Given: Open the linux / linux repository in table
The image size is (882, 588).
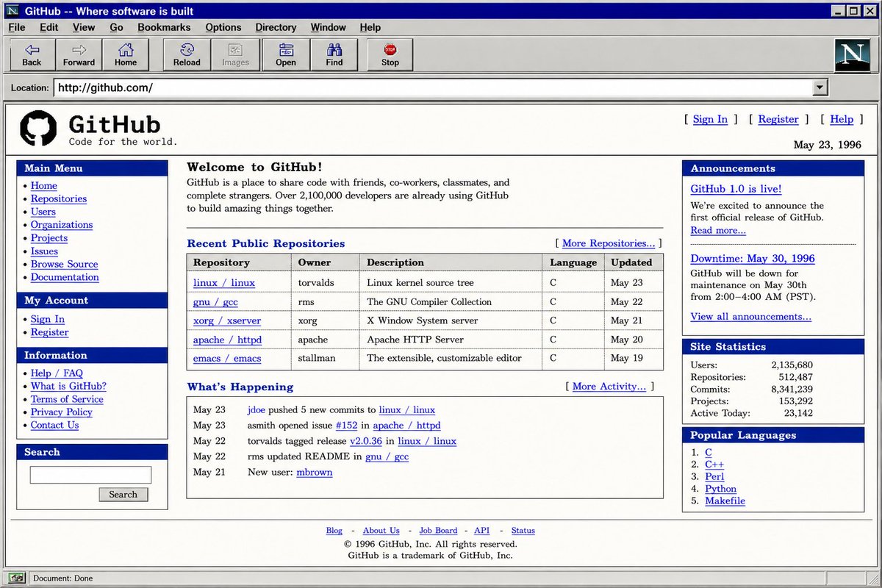Looking at the screenshot, I should point(224,283).
